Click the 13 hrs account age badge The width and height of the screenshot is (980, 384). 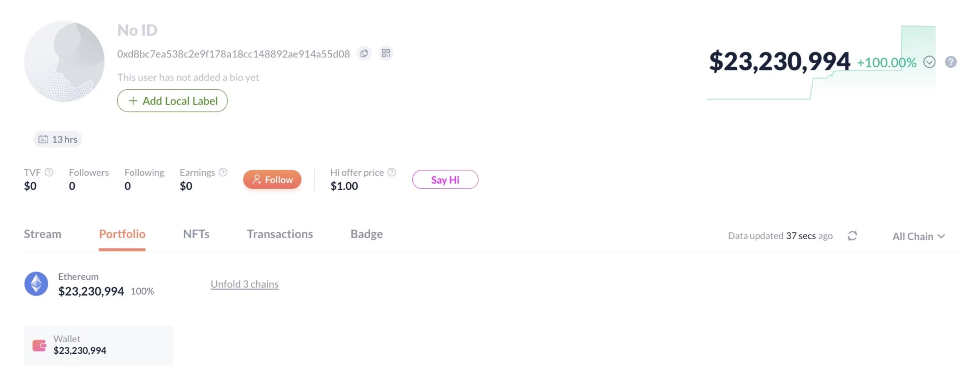(58, 139)
